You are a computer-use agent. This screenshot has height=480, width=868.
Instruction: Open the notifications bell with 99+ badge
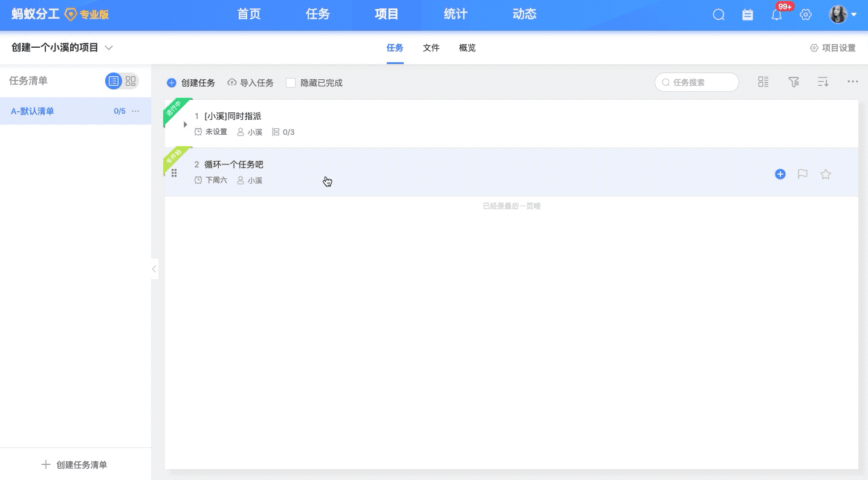click(x=777, y=15)
